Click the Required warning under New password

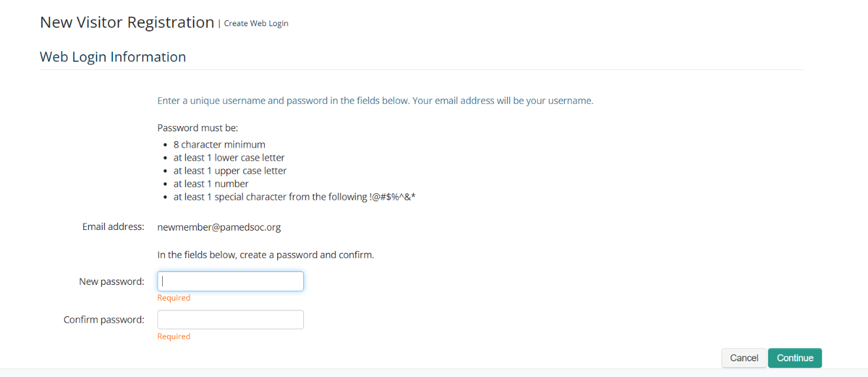[x=174, y=298]
